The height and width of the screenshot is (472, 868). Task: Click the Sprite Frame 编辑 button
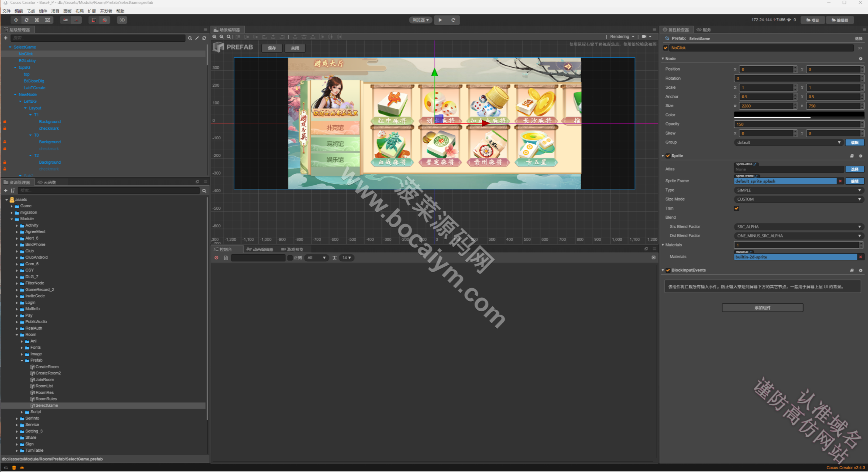click(x=854, y=181)
